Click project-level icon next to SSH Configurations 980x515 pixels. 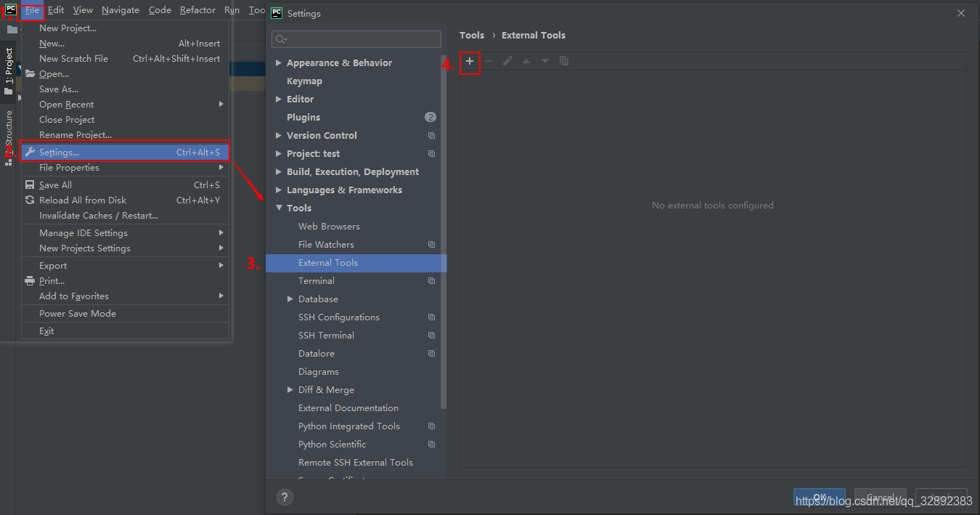[x=431, y=317]
